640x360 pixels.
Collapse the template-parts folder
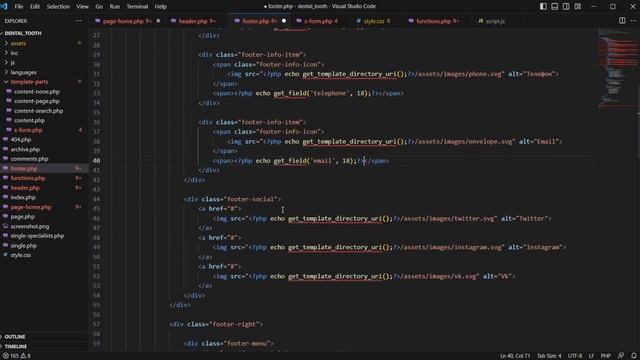point(44,82)
